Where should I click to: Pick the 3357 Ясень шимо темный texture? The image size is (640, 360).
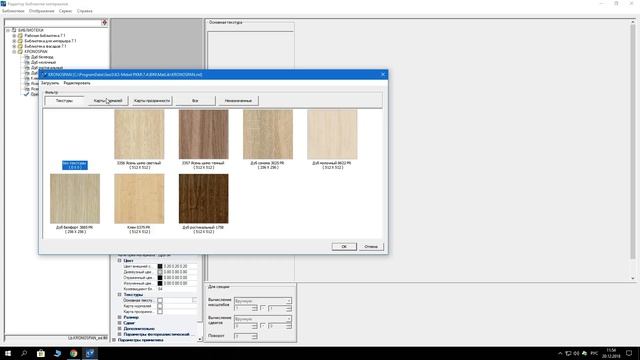(204, 134)
